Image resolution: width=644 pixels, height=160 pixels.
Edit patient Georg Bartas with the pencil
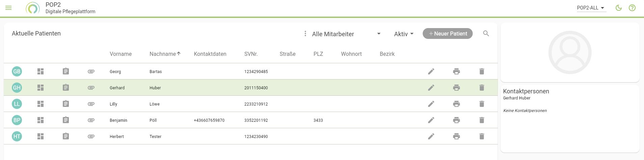(x=431, y=71)
